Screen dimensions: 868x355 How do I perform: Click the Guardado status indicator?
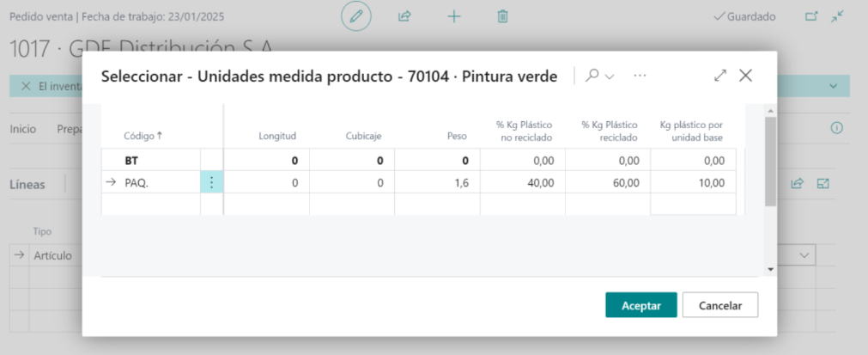tap(744, 16)
